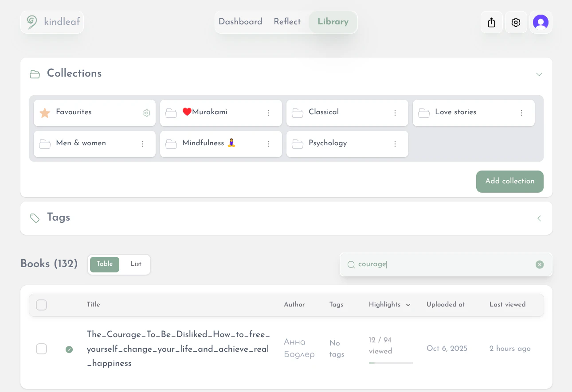This screenshot has height=392, width=572.
Task: Select the checkbox in the table header
Action: (41, 305)
